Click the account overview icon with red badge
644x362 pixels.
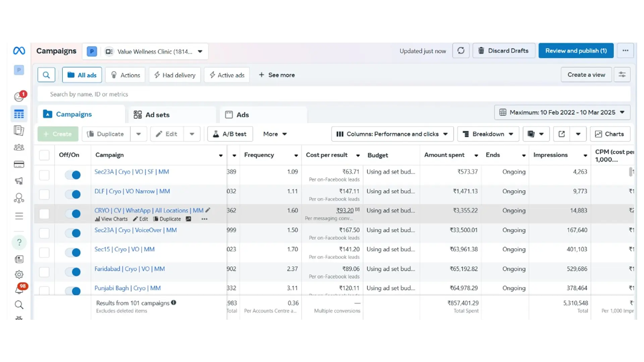pyautogui.click(x=19, y=97)
